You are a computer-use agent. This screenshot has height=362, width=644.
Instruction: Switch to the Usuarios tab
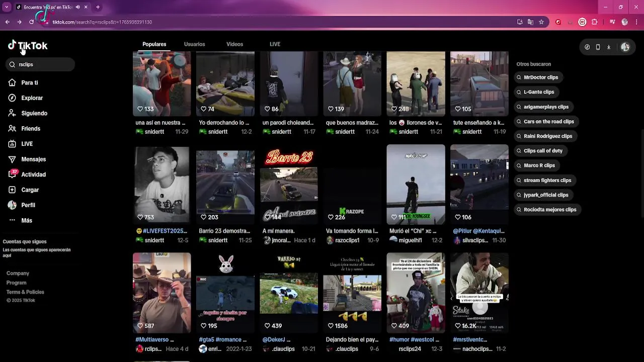tap(194, 44)
